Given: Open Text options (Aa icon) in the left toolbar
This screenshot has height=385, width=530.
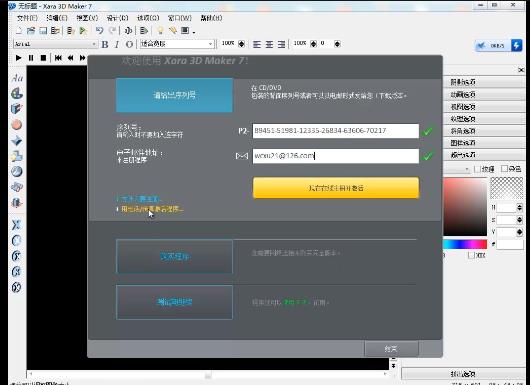Looking at the screenshot, I should click(17, 78).
